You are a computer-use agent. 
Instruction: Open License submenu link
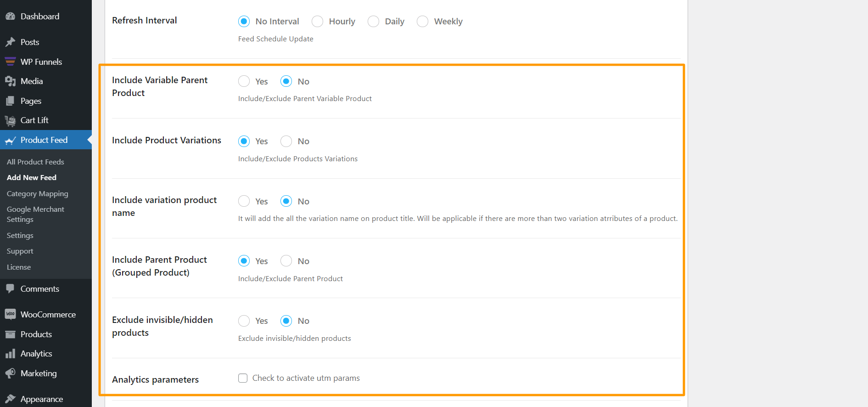pyautogui.click(x=19, y=267)
